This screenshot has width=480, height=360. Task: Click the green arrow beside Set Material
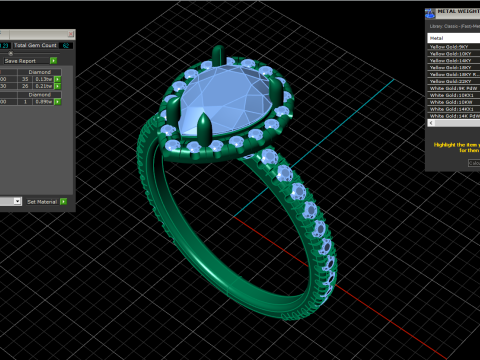pyautogui.click(x=63, y=202)
